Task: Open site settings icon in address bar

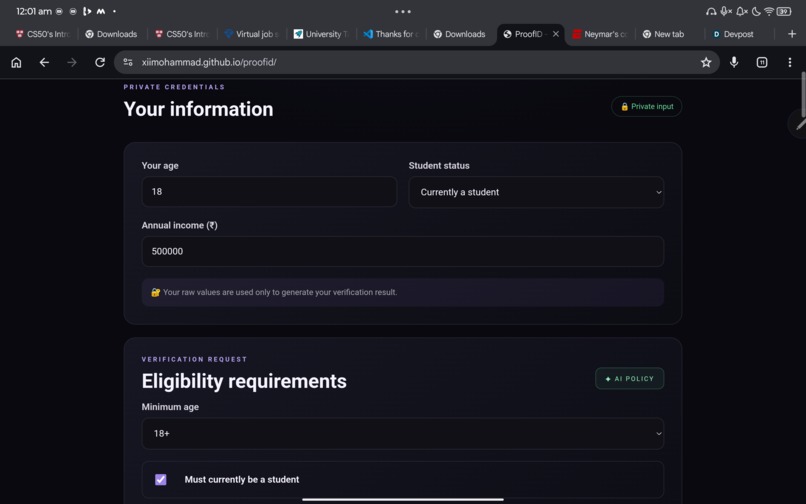Action: [x=128, y=62]
